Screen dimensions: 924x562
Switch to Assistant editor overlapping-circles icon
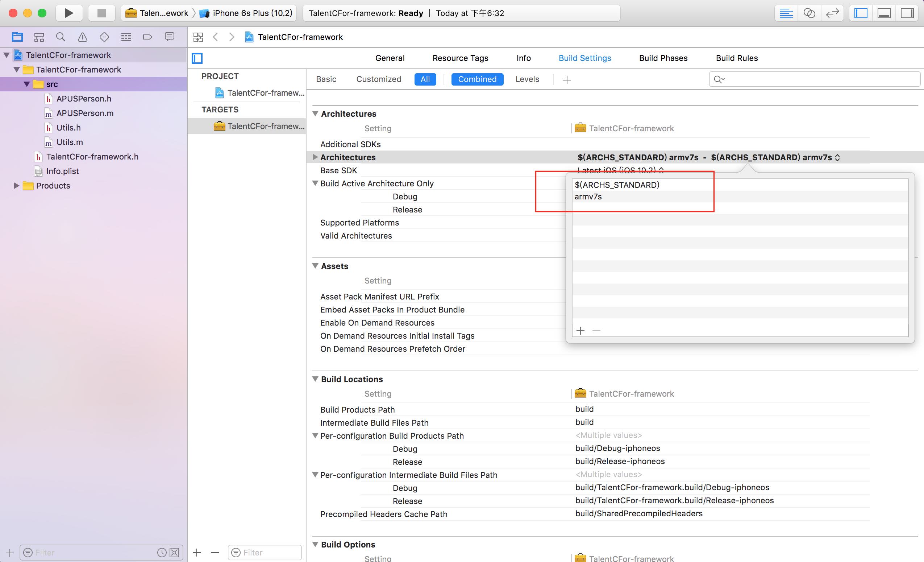coord(809,13)
